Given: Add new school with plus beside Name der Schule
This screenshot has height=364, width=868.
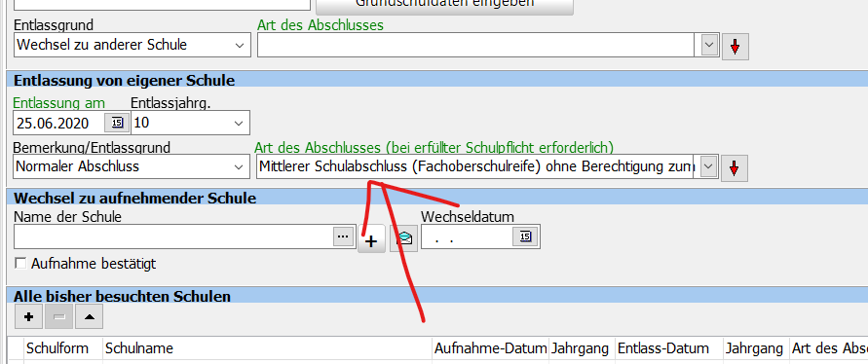Looking at the screenshot, I should [371, 240].
